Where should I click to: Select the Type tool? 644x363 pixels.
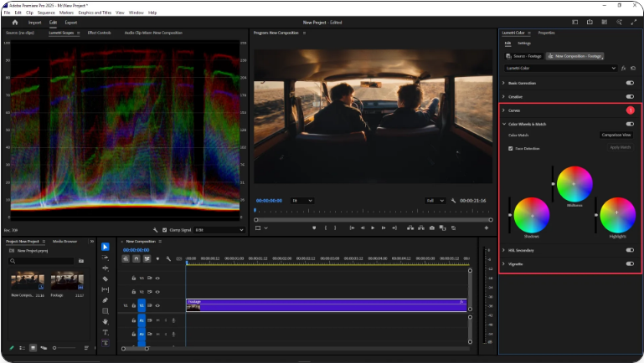coord(106,332)
